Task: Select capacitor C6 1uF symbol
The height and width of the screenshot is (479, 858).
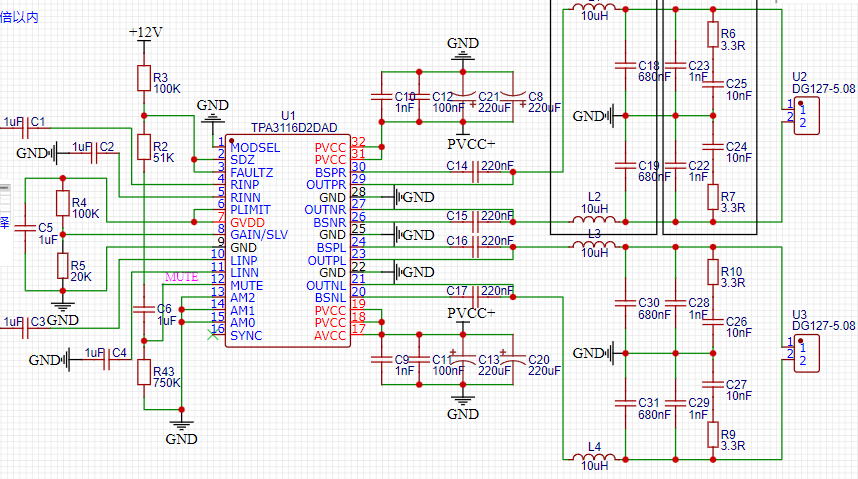Action: pyautogui.click(x=144, y=310)
